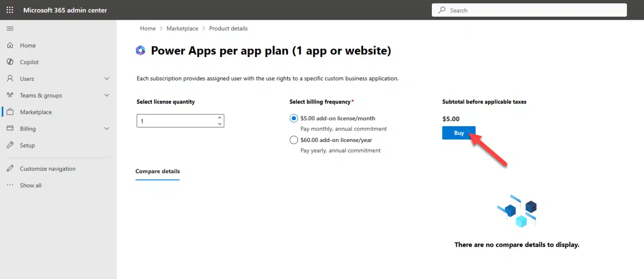The height and width of the screenshot is (279, 644).
Task: Click 'Pay monthly, annual commitment' text
Action: pos(344,129)
